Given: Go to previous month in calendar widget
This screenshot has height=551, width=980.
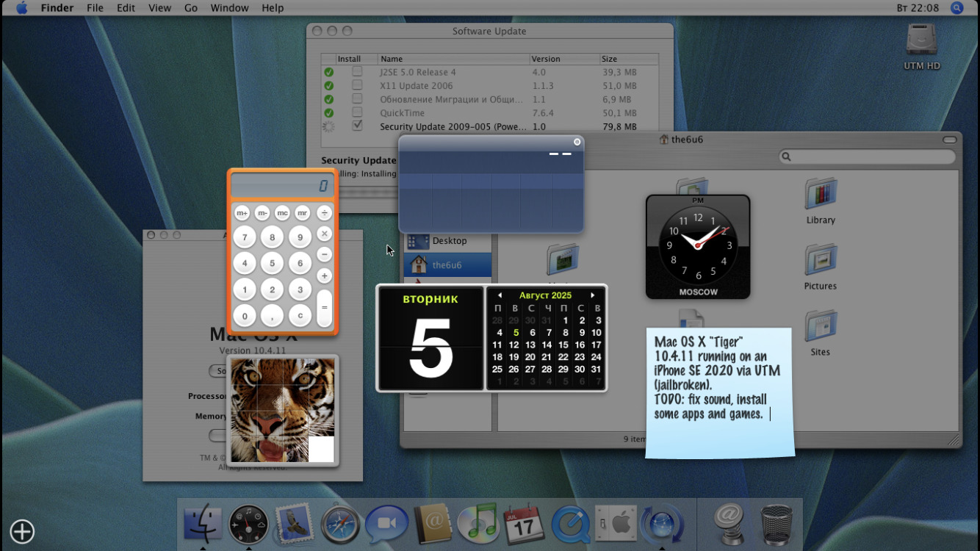Looking at the screenshot, I should coord(500,295).
